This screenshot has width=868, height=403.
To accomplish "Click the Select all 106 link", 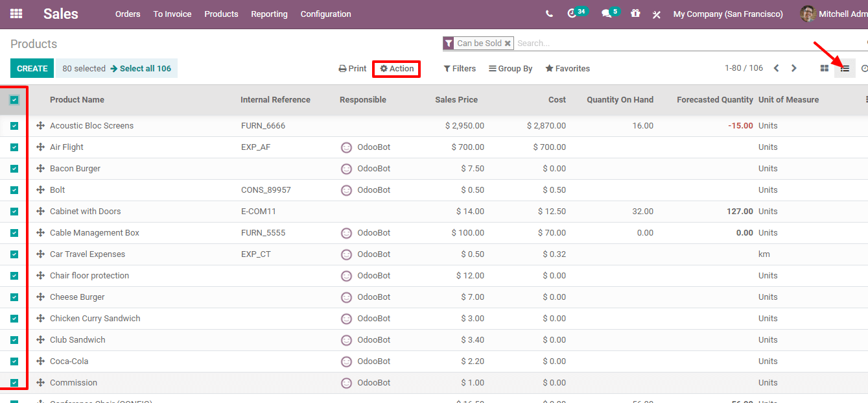I will point(141,68).
